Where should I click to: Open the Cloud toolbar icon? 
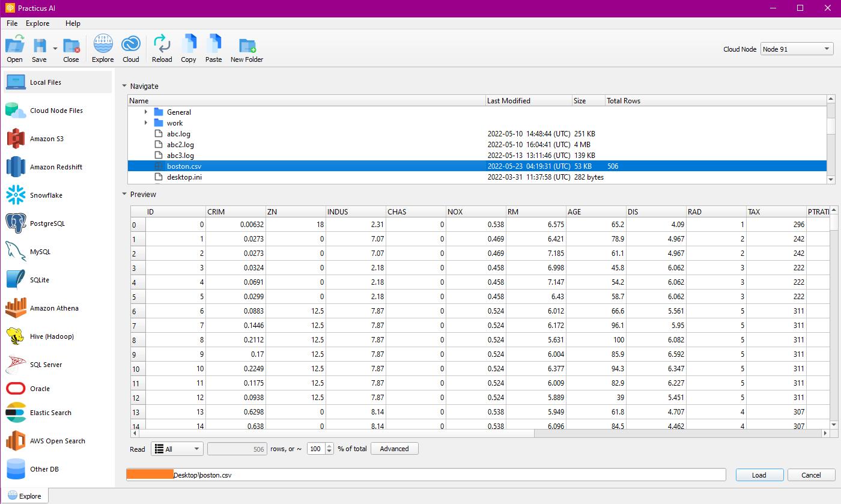coord(130,48)
